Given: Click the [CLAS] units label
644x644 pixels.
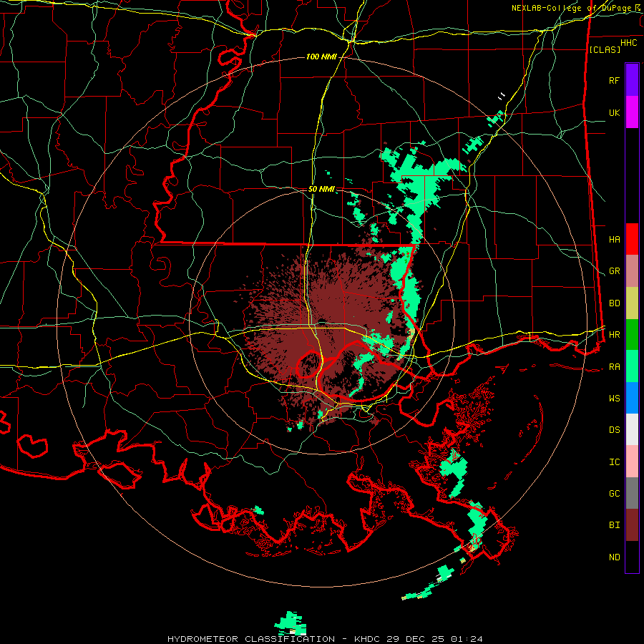Looking at the screenshot, I should 605,49.
